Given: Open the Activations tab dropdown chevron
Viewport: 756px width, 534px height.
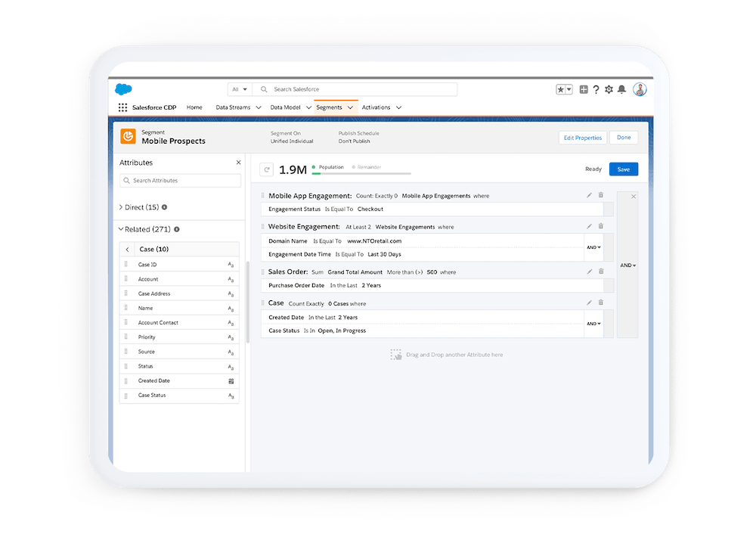Looking at the screenshot, I should tap(398, 107).
